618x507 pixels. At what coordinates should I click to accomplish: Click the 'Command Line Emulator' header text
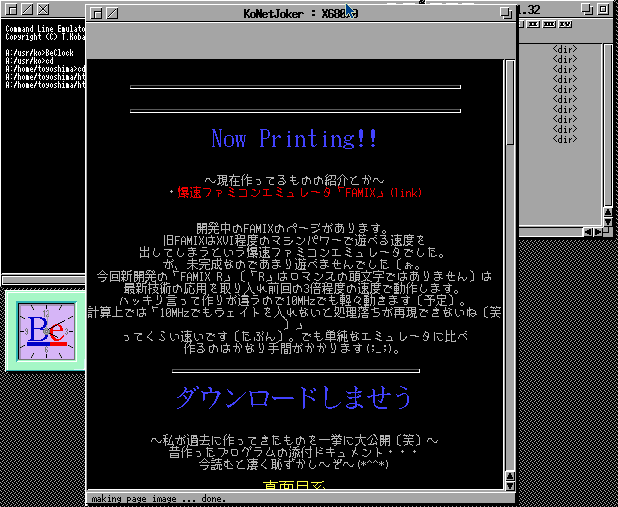point(45,29)
